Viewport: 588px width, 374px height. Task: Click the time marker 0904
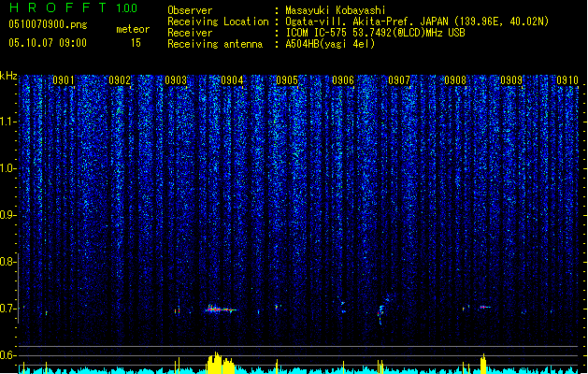point(232,80)
